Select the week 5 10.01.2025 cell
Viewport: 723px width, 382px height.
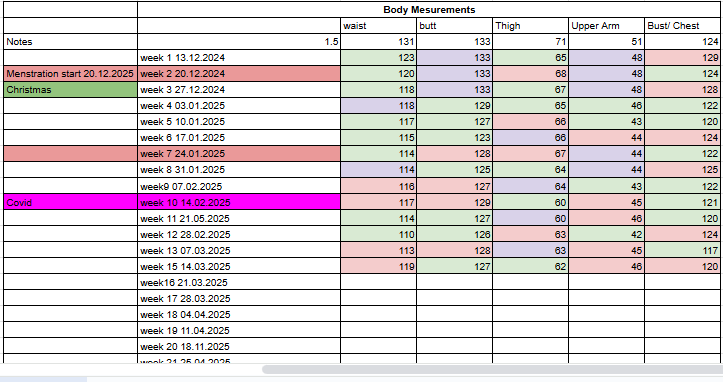pyautogui.click(x=239, y=122)
